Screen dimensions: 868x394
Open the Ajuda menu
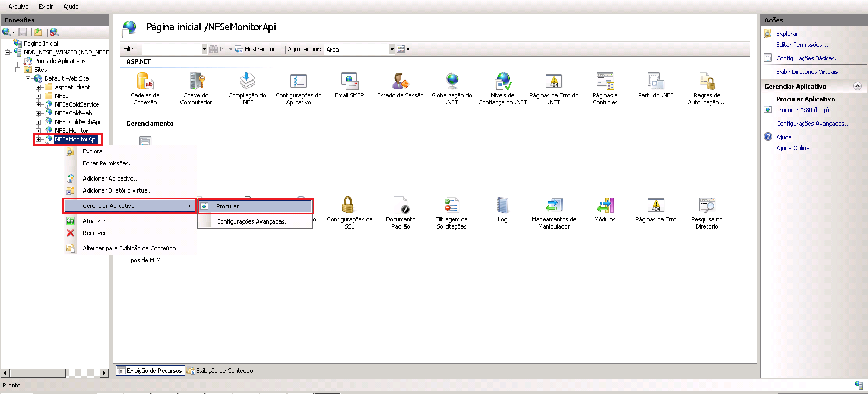pos(71,7)
